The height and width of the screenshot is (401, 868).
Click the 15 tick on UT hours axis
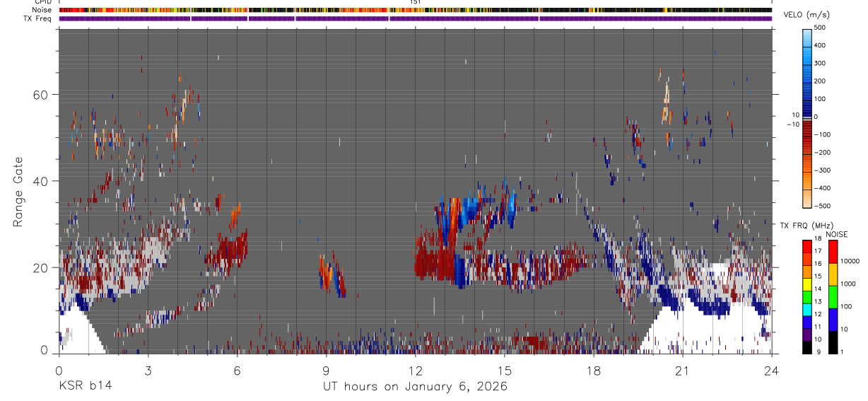505,370
